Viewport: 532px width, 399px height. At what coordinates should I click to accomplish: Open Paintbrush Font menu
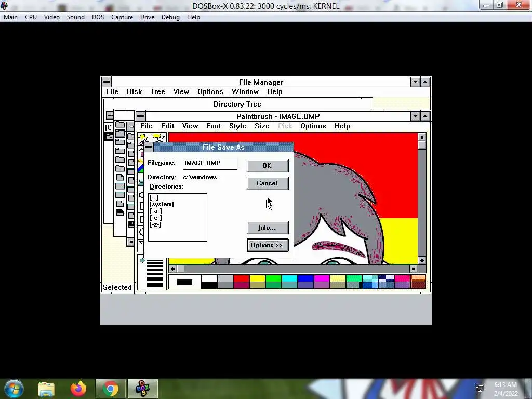tap(214, 126)
